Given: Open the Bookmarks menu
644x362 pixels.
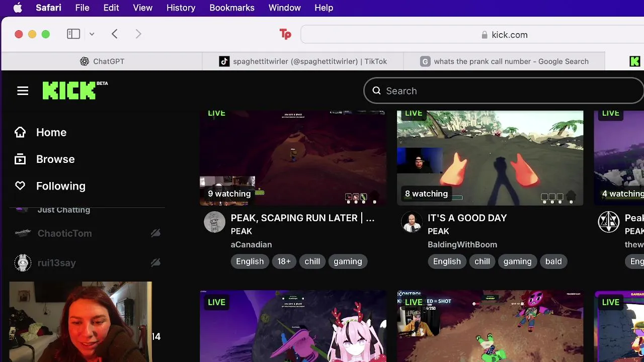Looking at the screenshot, I should coord(232,8).
